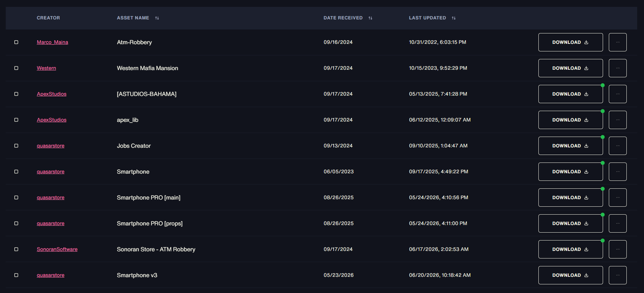
Task: Open more options for Western Mafia Mansion
Action: pos(617,68)
